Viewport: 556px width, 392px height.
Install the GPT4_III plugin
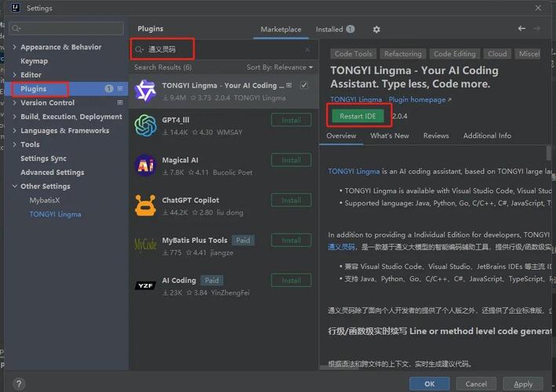[x=291, y=120]
